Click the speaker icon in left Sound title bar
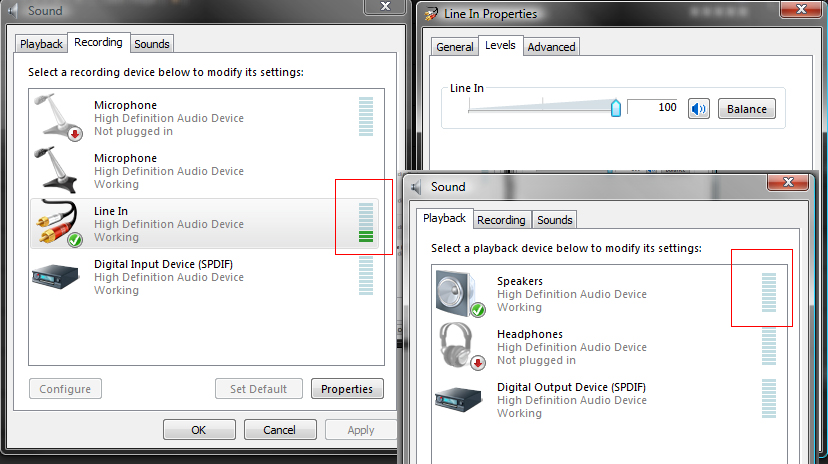The image size is (828, 464). [13, 11]
